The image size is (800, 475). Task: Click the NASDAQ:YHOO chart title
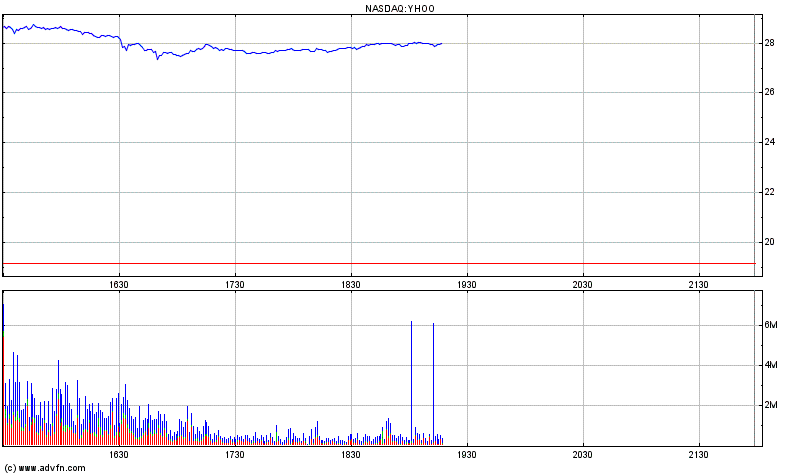400,8
